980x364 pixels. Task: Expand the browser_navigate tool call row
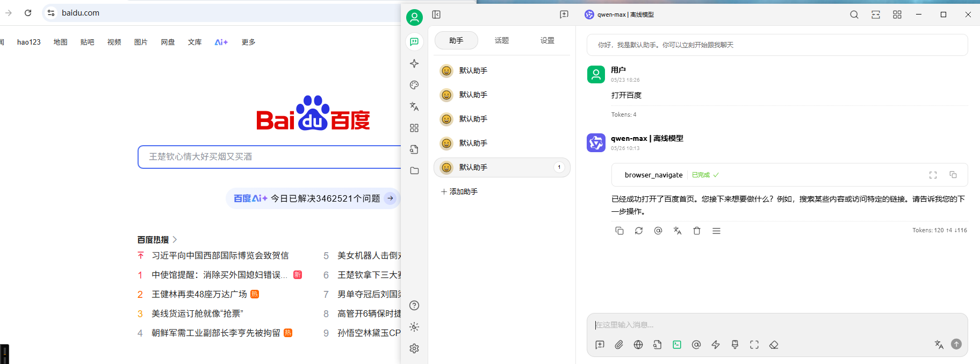[x=790, y=175]
